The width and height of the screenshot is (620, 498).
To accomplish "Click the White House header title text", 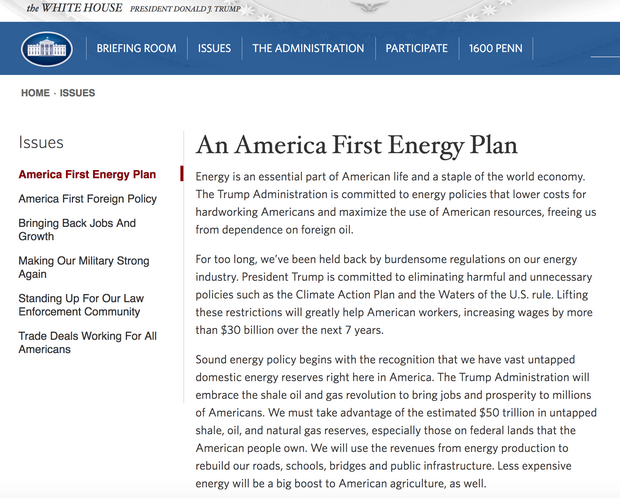I will point(74,8).
